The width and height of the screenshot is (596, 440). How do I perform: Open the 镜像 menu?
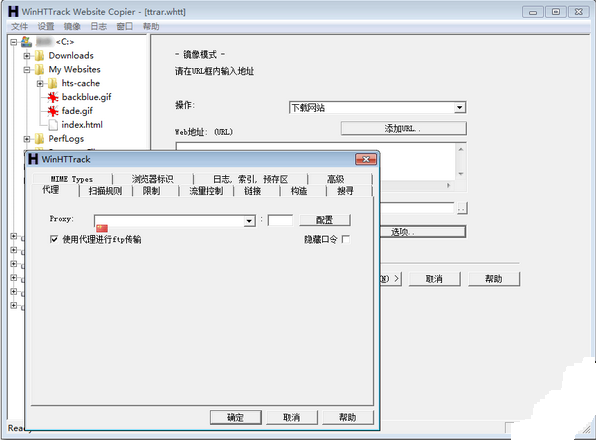[x=72, y=26]
